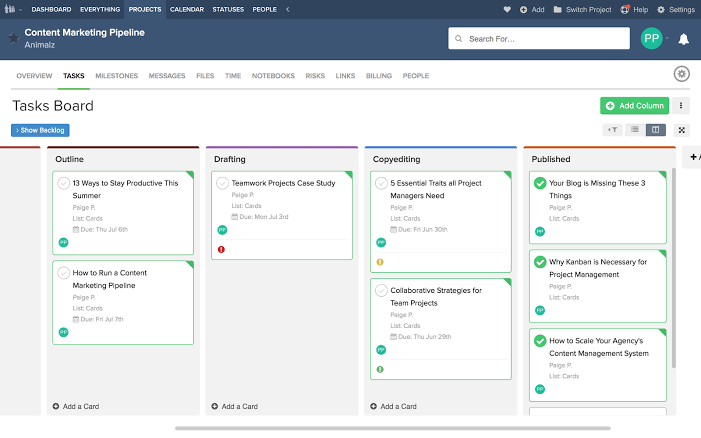
Task: Uncheck 'How to Scale Your Agency's' task
Action: tap(540, 341)
